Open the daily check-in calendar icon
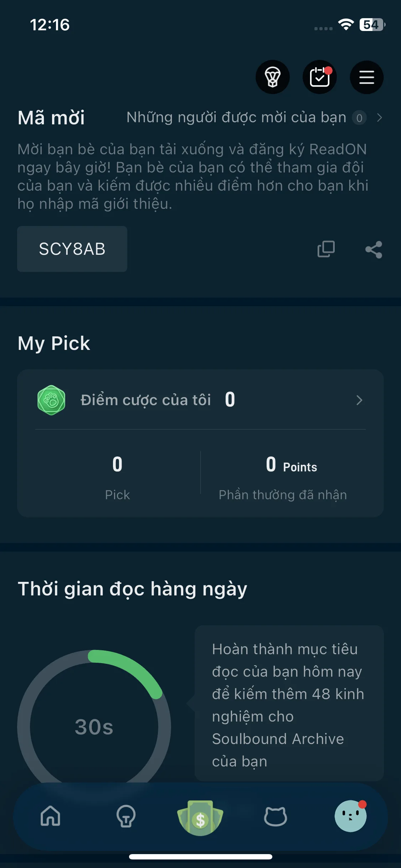This screenshot has width=401, height=868. (x=320, y=77)
